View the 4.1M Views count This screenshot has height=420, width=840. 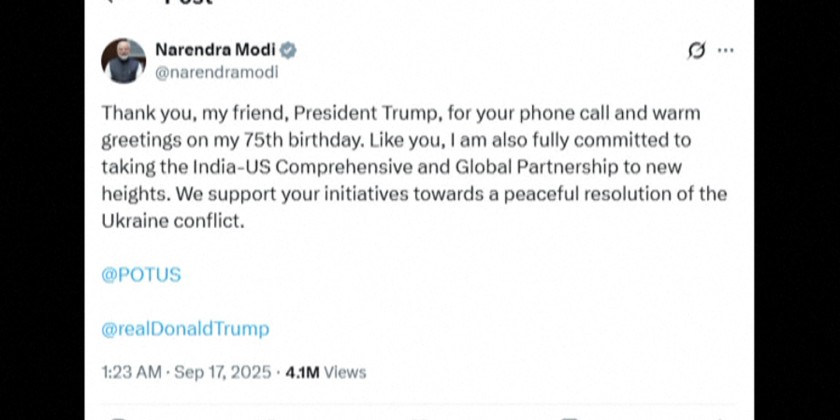[326, 372]
